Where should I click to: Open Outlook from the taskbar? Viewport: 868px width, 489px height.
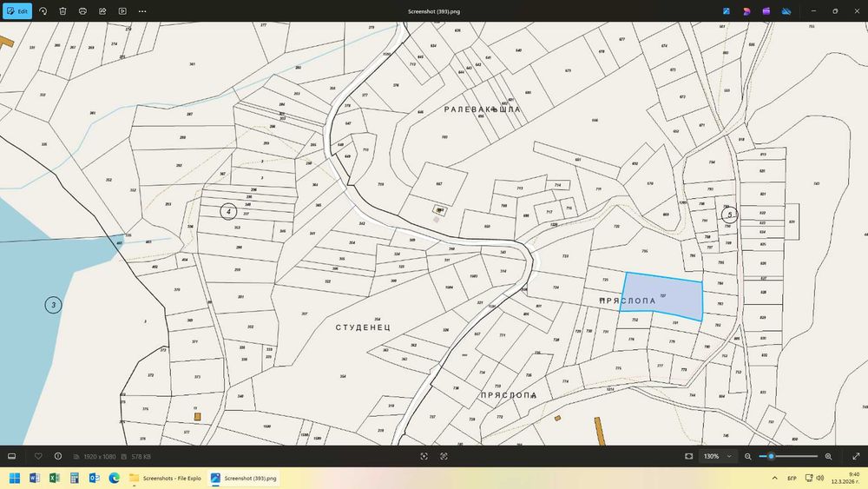[x=94, y=478]
